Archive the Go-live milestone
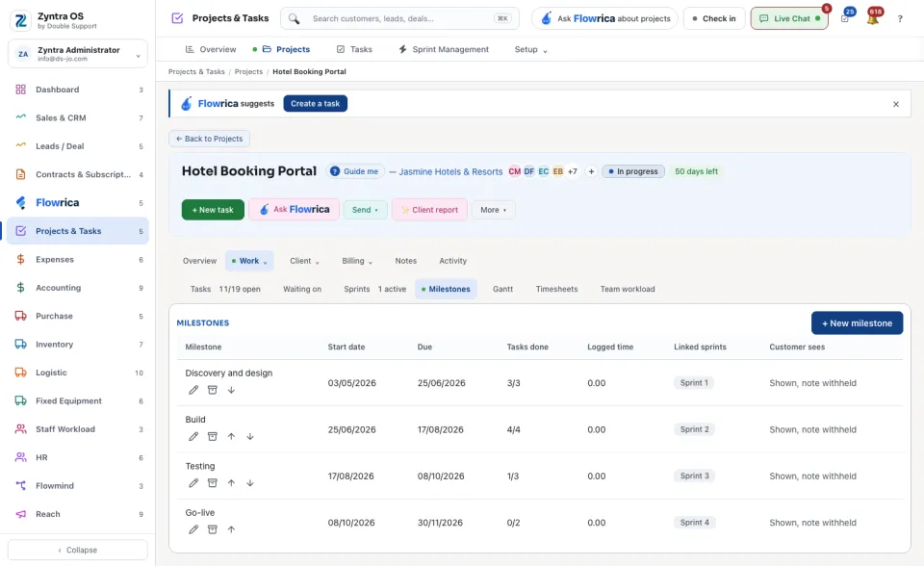The width and height of the screenshot is (924, 566). 212,529
